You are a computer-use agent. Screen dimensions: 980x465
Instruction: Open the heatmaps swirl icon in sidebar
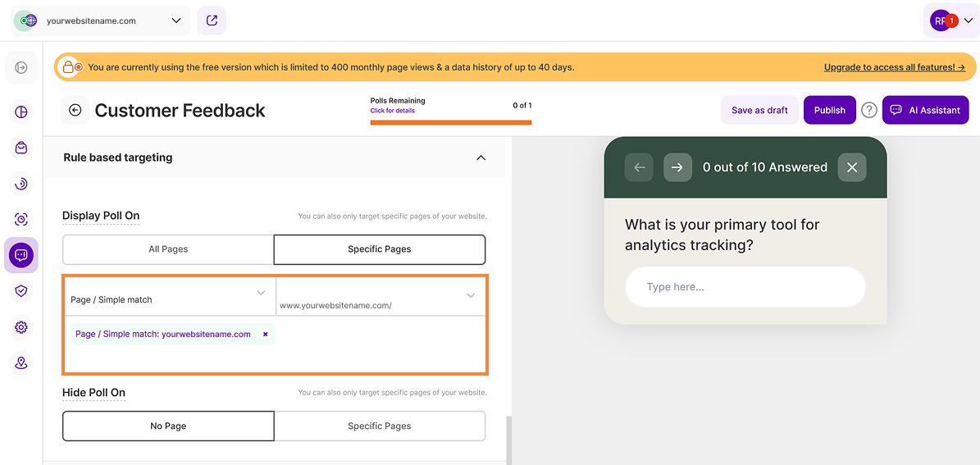click(x=21, y=184)
